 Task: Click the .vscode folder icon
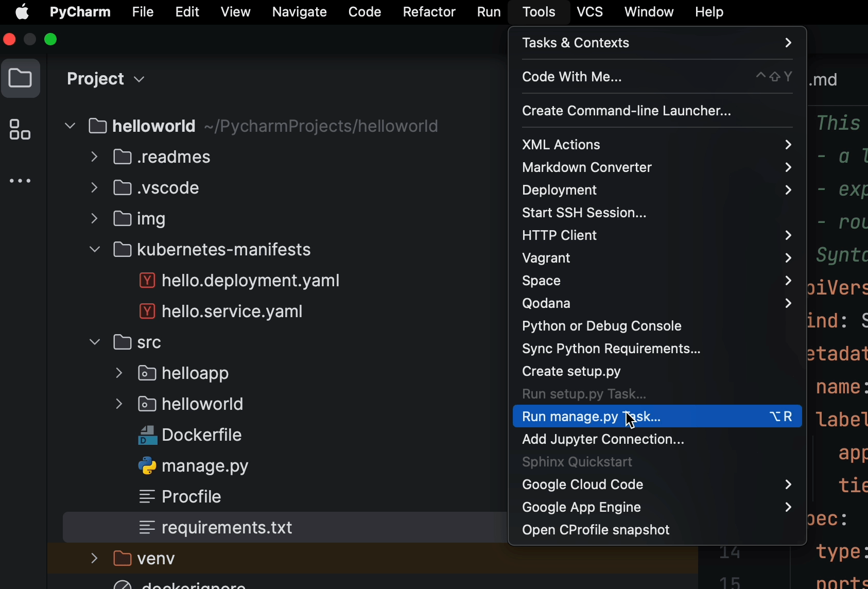[121, 187]
